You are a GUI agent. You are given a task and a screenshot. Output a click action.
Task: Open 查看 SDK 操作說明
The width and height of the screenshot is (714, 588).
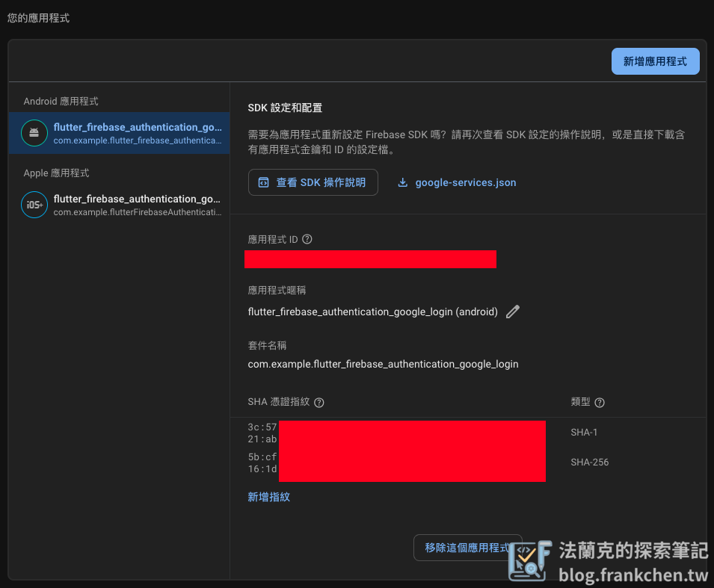pos(313,182)
